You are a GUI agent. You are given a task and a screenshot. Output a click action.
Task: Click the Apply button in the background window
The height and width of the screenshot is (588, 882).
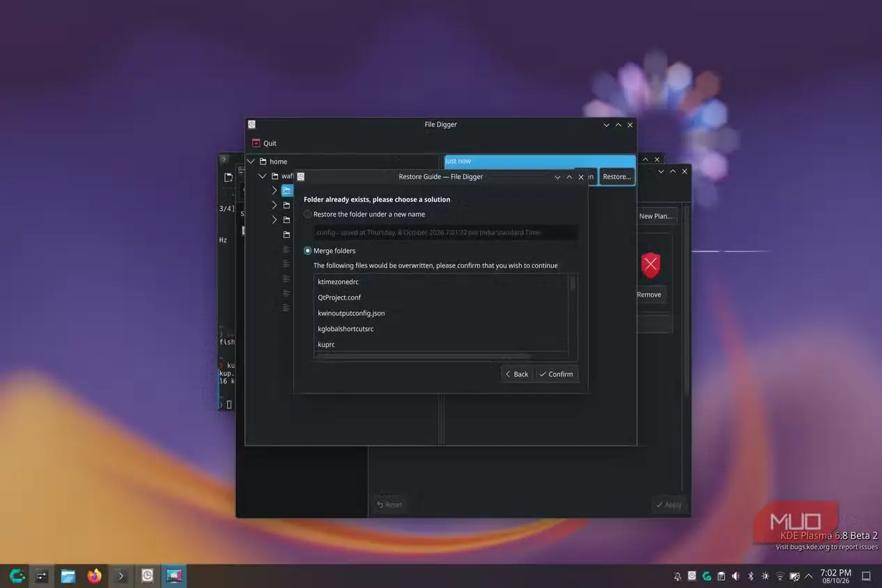click(x=668, y=504)
